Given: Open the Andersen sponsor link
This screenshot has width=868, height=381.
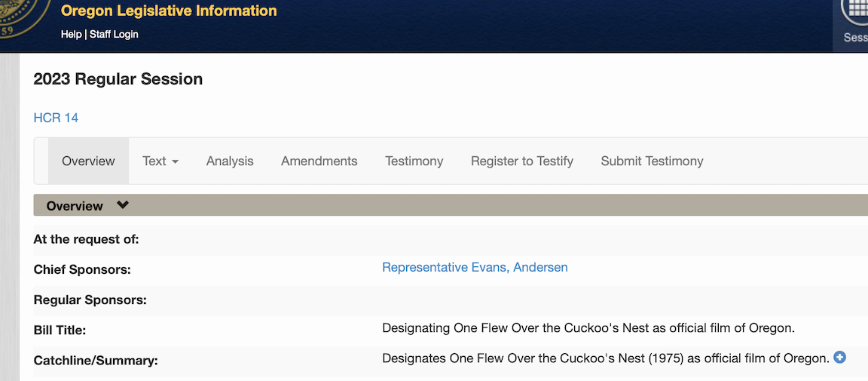Looking at the screenshot, I should [x=540, y=267].
